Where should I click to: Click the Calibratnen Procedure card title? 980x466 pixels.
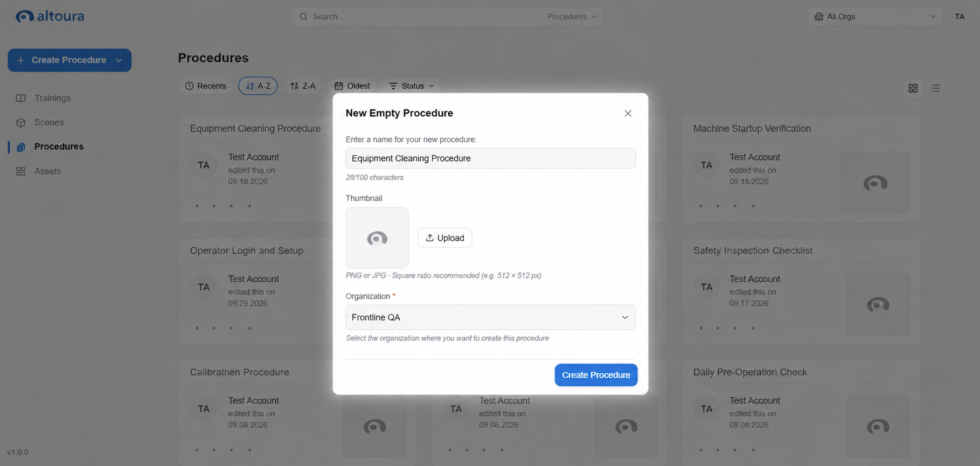[240, 372]
